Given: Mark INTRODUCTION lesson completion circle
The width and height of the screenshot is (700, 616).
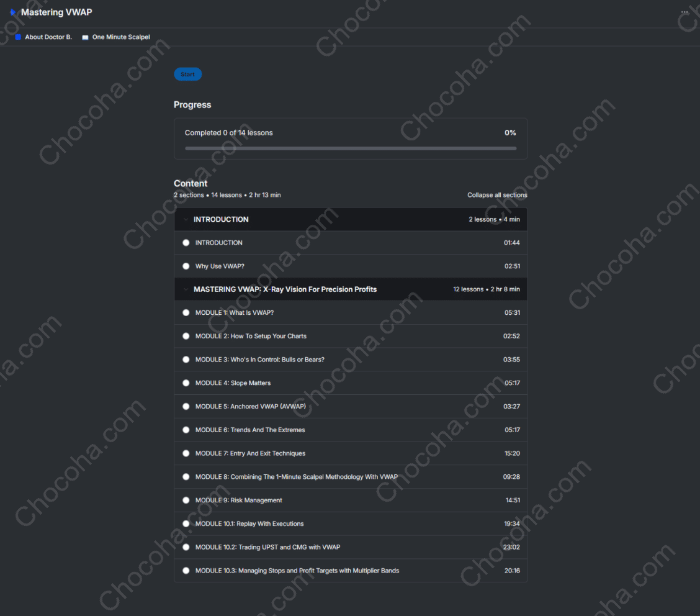Looking at the screenshot, I should (x=186, y=243).
